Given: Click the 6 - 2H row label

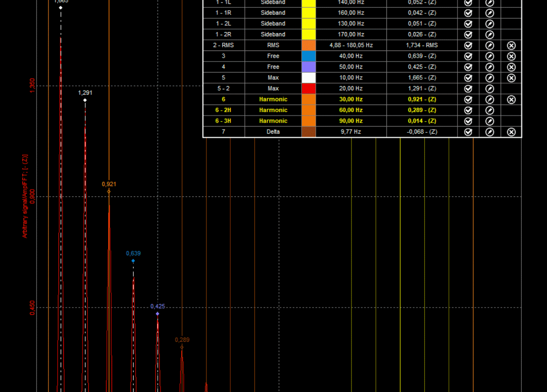Looking at the screenshot, I should (223, 110).
